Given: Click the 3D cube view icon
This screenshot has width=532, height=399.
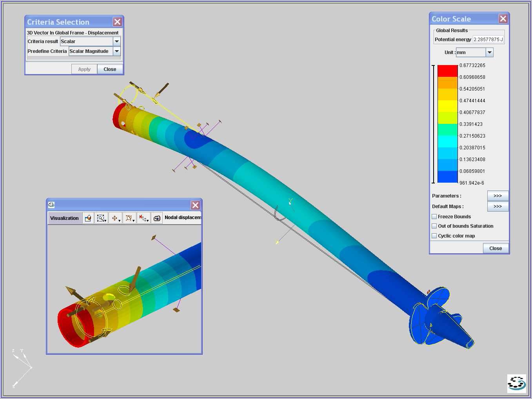Looking at the screenshot, I should point(88,218).
